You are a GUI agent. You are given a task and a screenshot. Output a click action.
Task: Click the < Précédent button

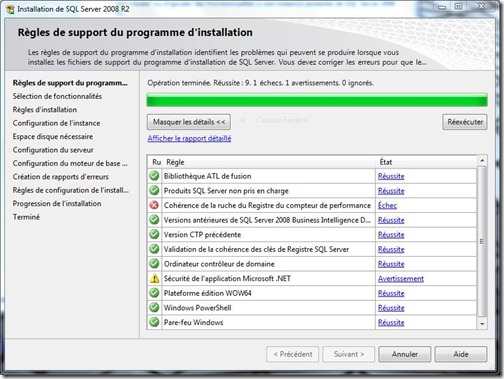coord(293,354)
